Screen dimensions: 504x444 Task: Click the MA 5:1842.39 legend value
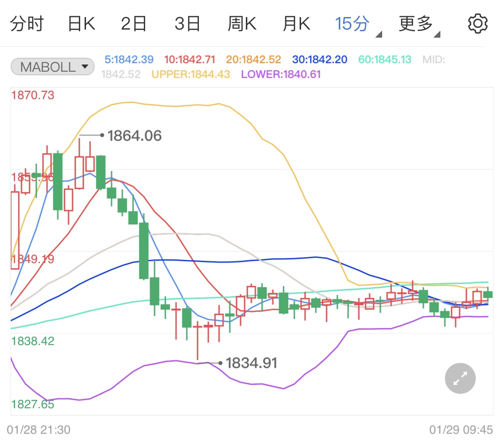(x=129, y=60)
